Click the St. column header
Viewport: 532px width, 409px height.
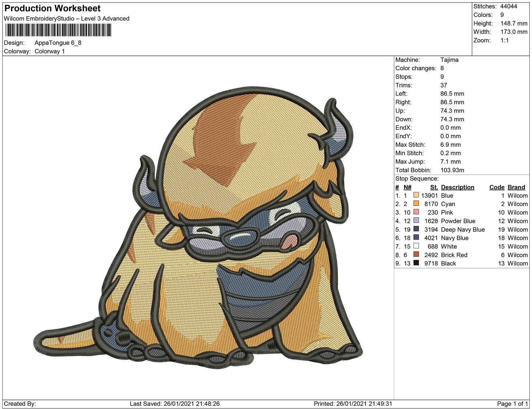(434, 187)
